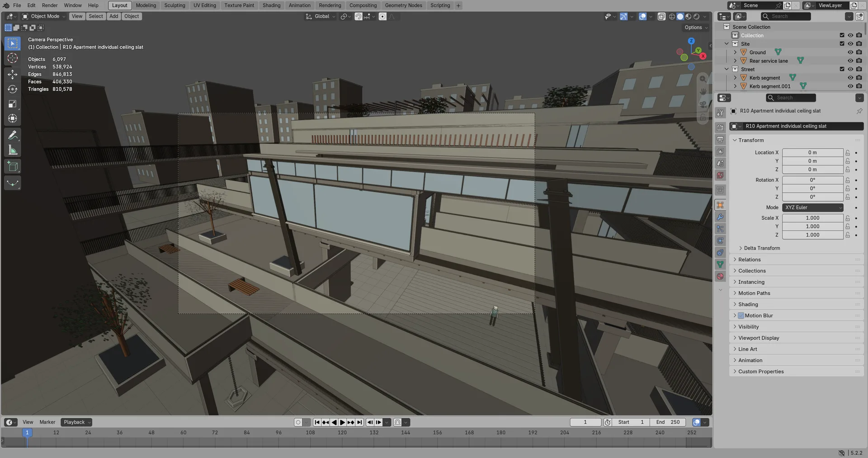
Task: Uncheck the Site collection exclude checkbox
Action: pyautogui.click(x=842, y=44)
